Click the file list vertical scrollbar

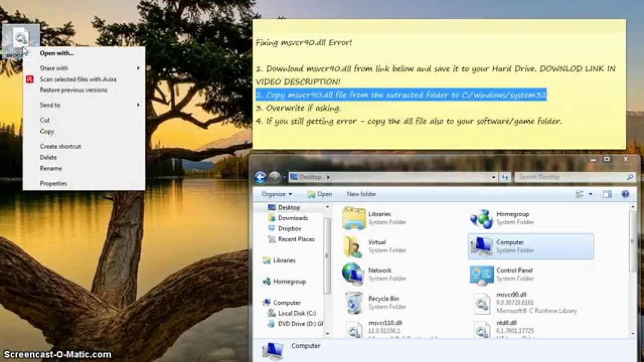(x=633, y=241)
